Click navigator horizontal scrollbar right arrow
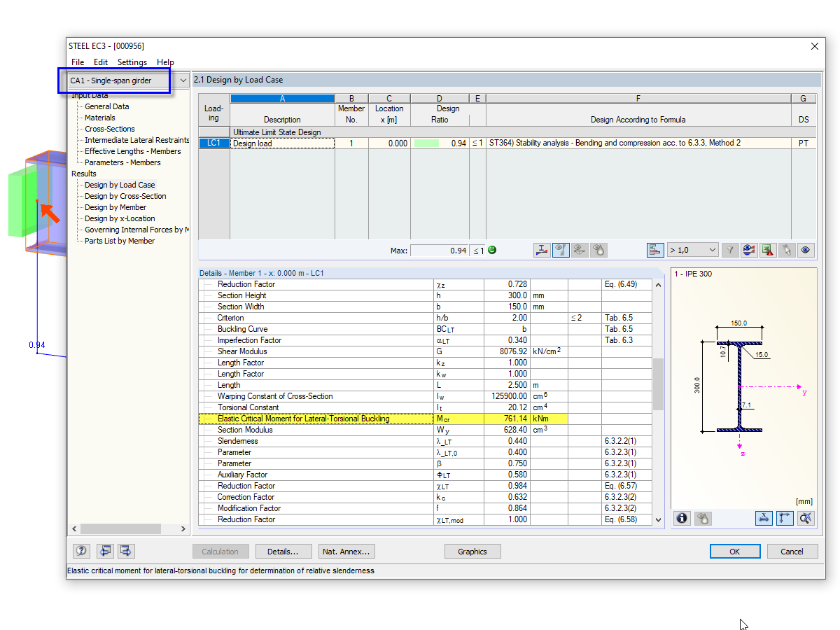840x630 pixels. (183, 529)
